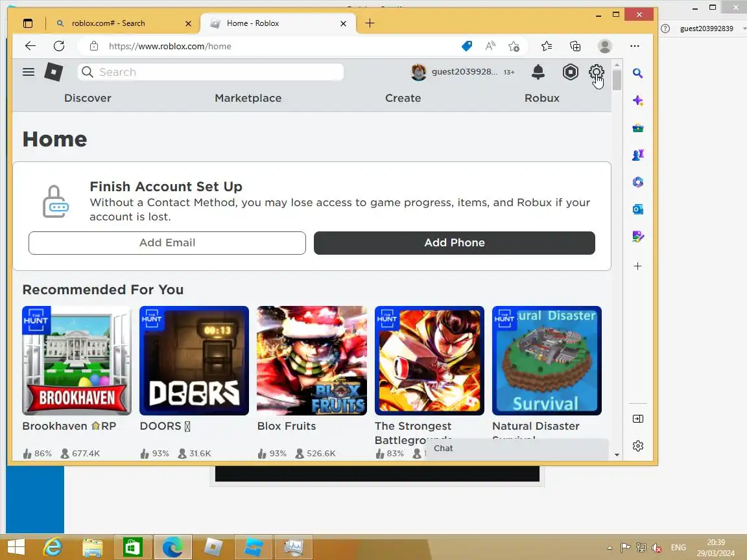The image size is (747, 560).
Task: Open the Blox Fruits game thumbnail
Action: tap(311, 360)
